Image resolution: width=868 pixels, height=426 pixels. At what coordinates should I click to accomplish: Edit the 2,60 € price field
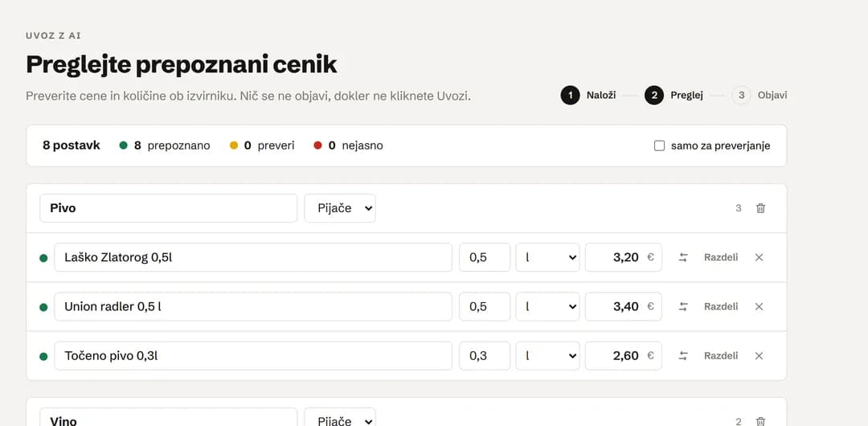[624, 355]
